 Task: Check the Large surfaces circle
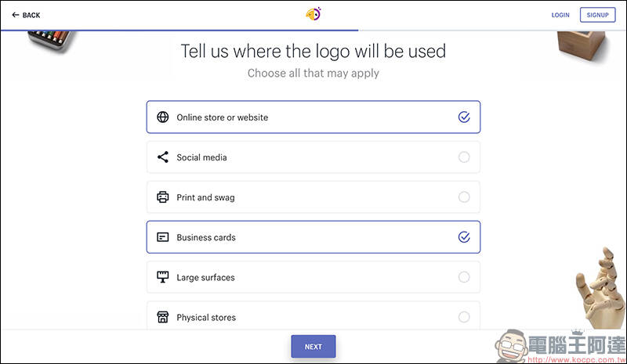pos(464,277)
